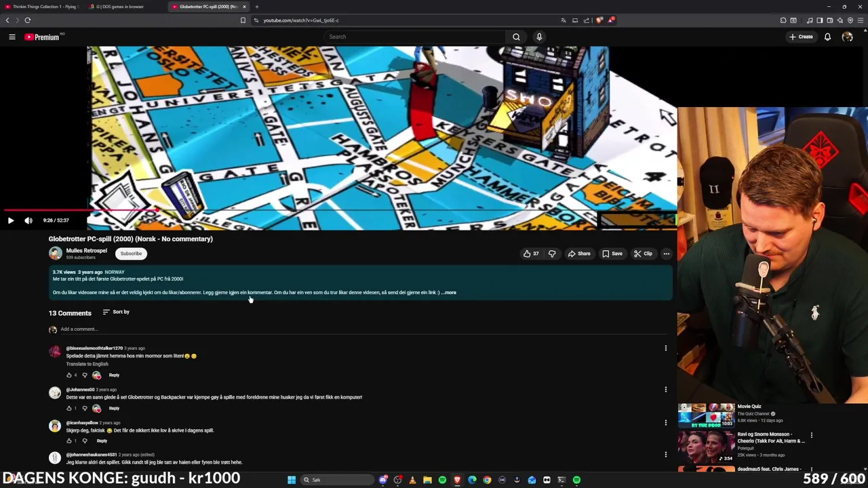Start voice search with the microphone
The height and width of the screenshot is (488, 868).
(539, 37)
